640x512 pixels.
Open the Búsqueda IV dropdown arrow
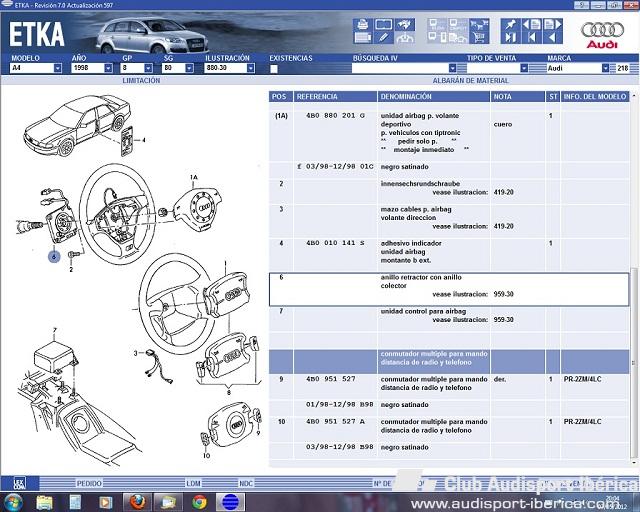[x=452, y=68]
